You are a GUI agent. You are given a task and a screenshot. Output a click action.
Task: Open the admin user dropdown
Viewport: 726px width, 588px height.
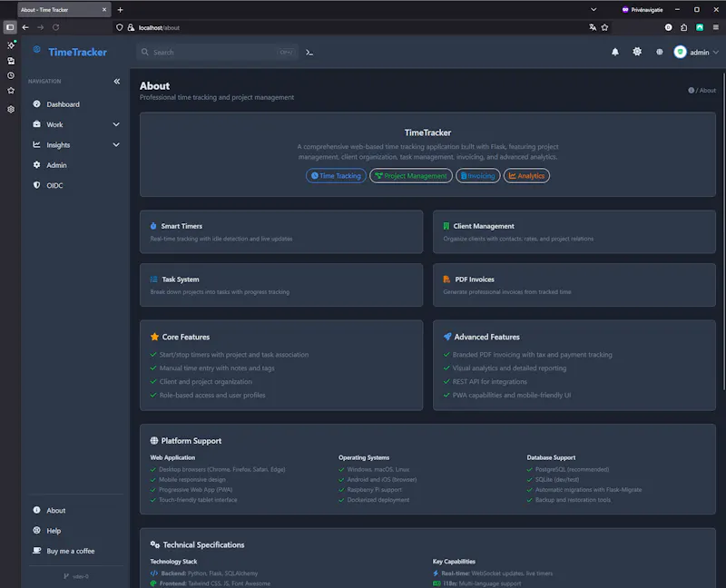696,53
